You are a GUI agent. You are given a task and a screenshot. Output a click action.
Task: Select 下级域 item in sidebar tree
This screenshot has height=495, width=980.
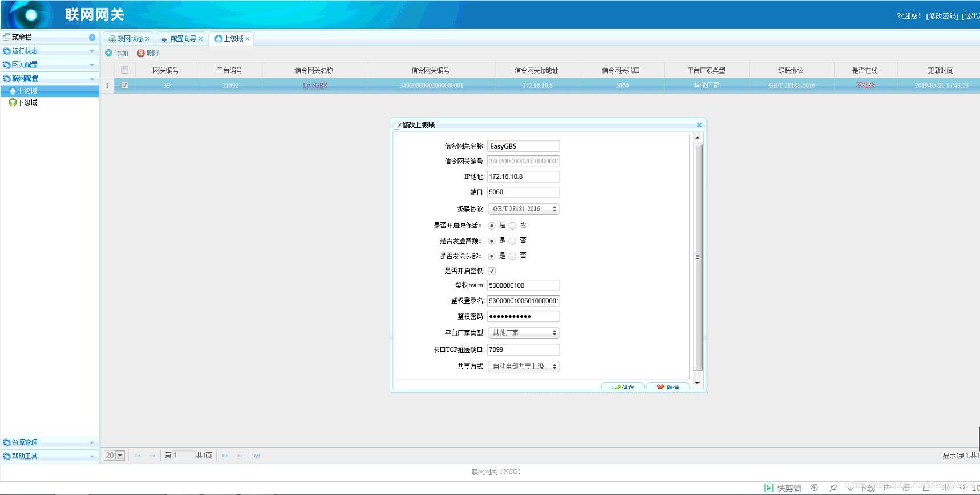pyautogui.click(x=50, y=103)
